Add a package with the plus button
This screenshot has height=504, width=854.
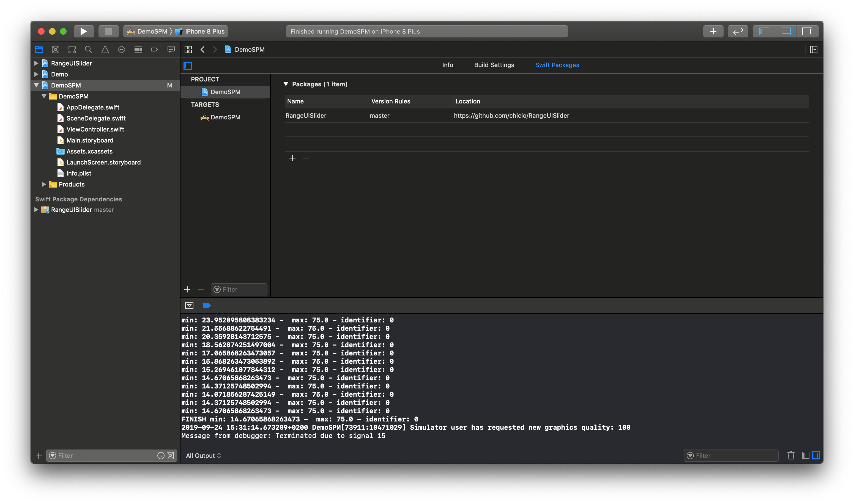point(292,158)
